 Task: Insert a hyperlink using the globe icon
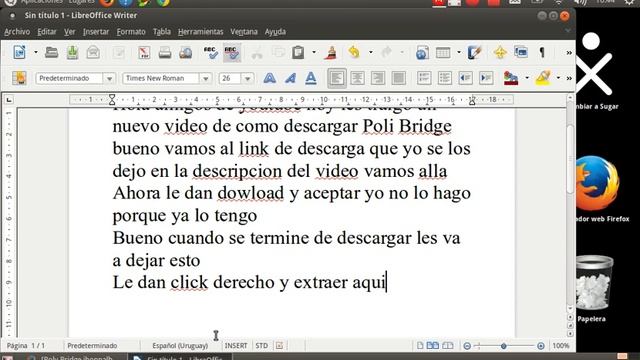click(422, 52)
